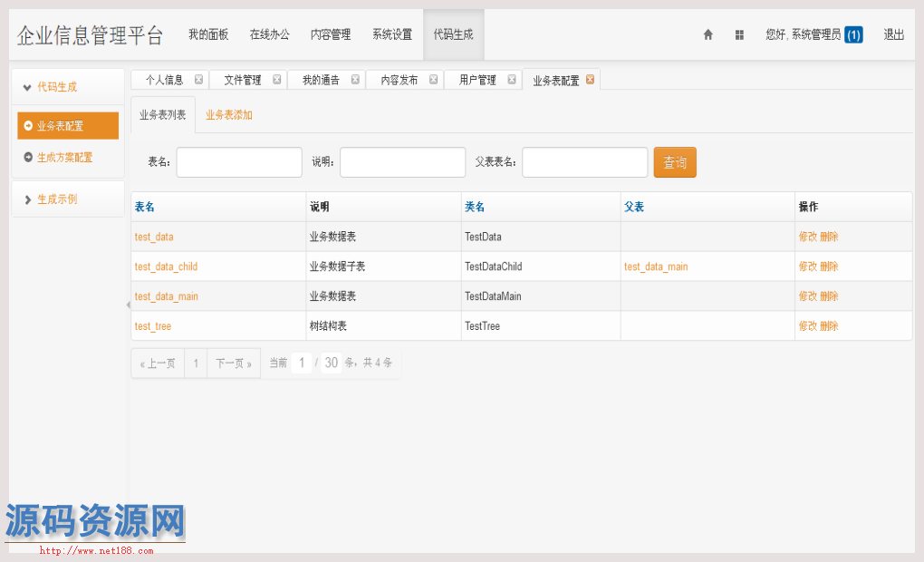Click the 企业信息管理平台 title

91,35
